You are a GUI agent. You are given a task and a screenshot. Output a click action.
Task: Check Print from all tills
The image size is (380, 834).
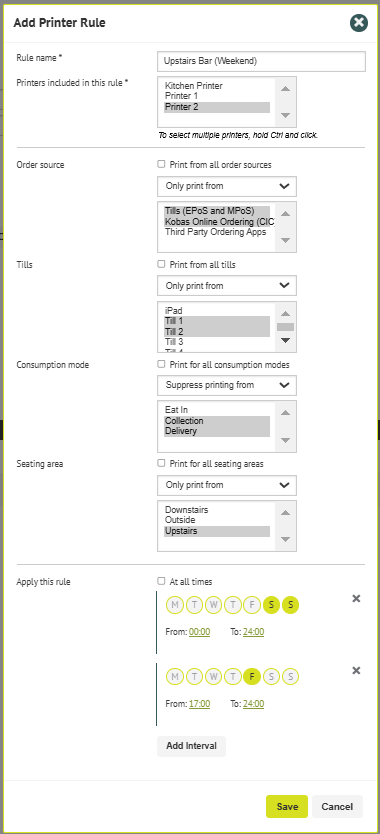(x=161, y=264)
